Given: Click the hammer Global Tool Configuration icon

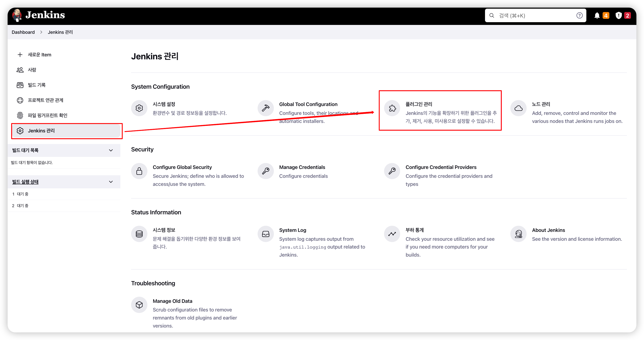Looking at the screenshot, I should [x=265, y=108].
